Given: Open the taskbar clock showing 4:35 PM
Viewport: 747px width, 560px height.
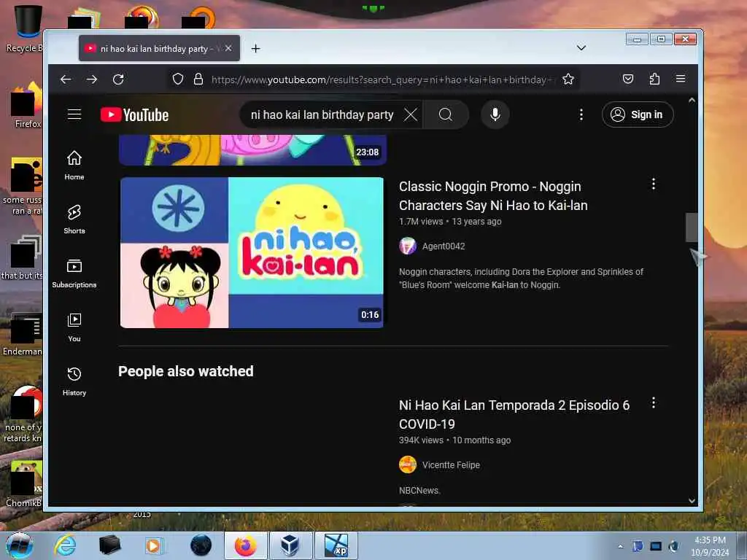Looking at the screenshot, I should coord(710,546).
